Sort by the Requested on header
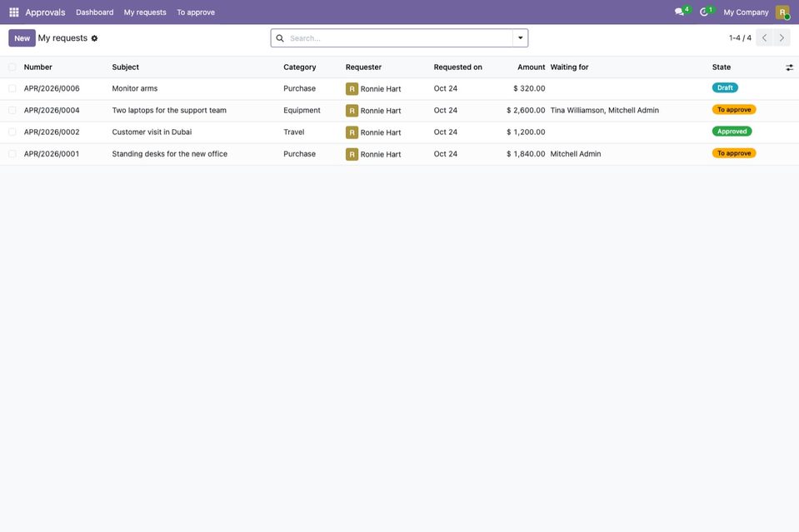Viewport: 799px width, 532px height. (x=457, y=67)
